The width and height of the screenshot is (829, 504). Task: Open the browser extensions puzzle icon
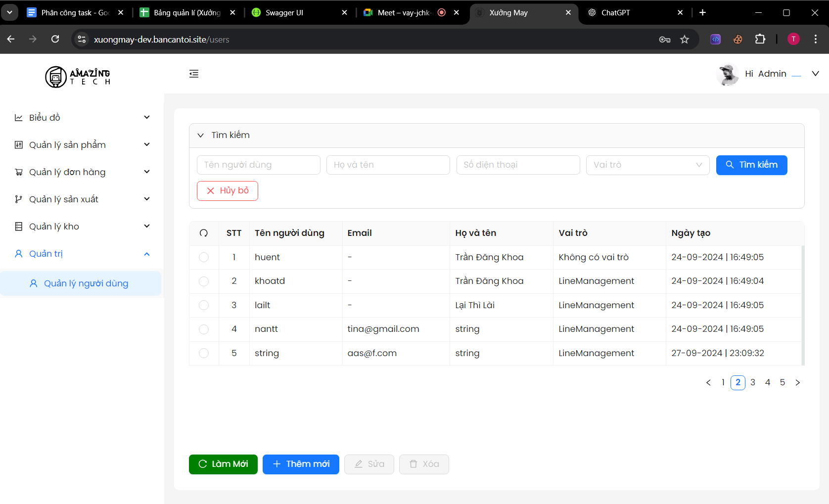[x=760, y=40]
